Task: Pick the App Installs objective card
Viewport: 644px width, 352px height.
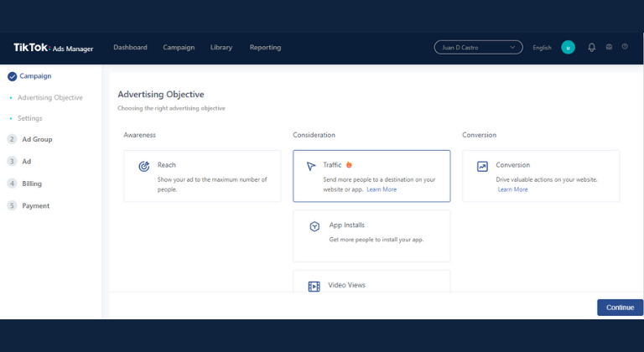Action: point(371,236)
